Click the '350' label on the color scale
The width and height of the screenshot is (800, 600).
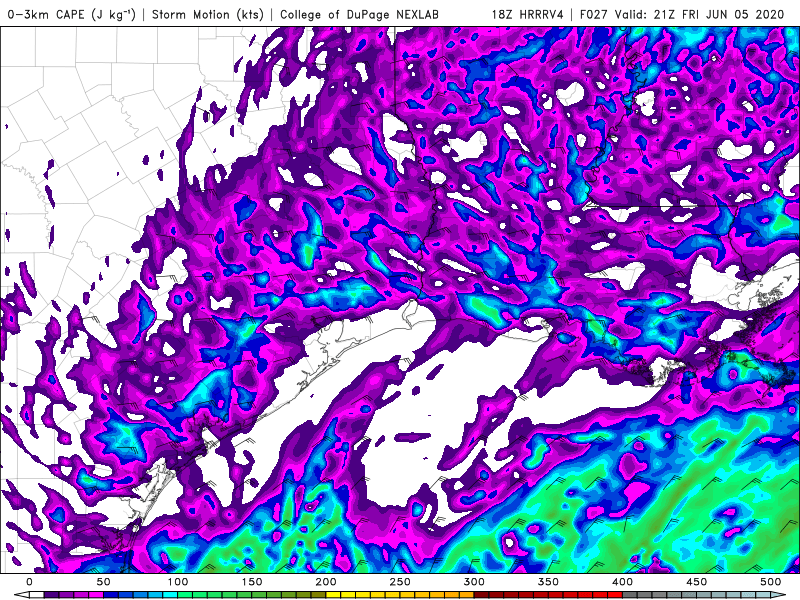(548, 582)
